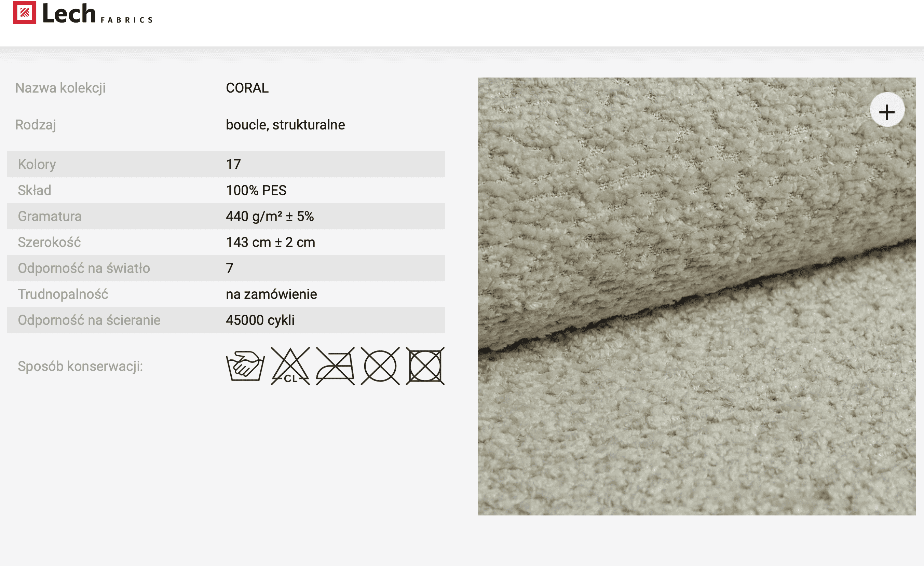Viewport: 924px width, 566px height.
Task: Click the Nazwa kolekcji label
Action: [x=60, y=88]
